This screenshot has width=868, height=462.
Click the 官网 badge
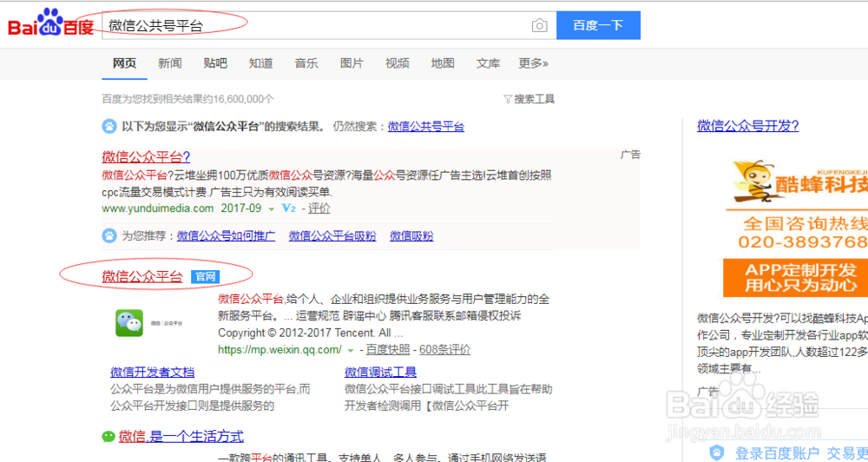[206, 276]
